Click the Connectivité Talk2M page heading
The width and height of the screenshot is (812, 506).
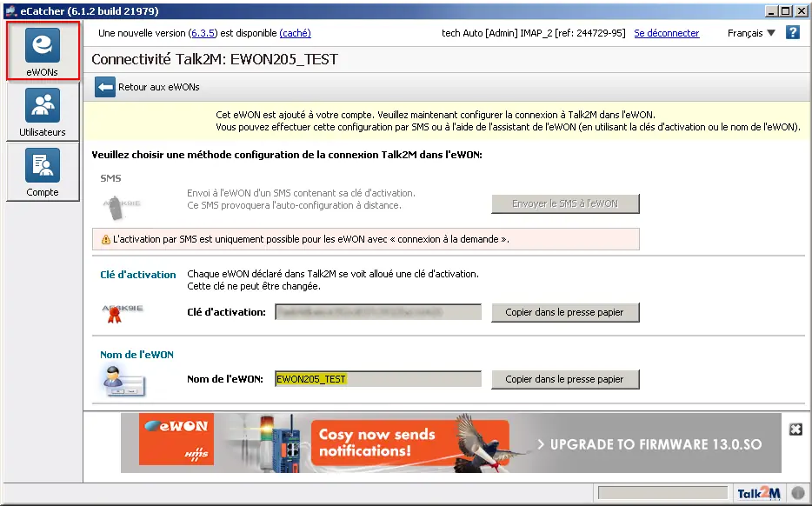pyautogui.click(x=215, y=59)
